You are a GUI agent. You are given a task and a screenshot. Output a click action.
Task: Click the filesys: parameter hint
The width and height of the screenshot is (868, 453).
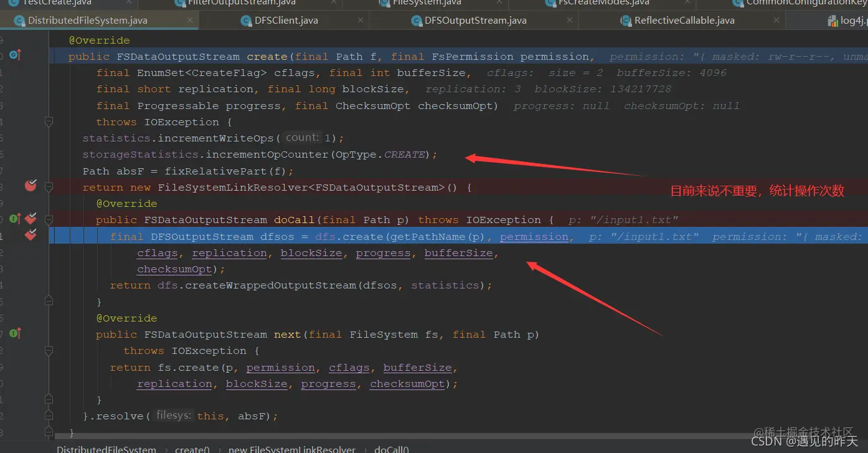[174, 415]
